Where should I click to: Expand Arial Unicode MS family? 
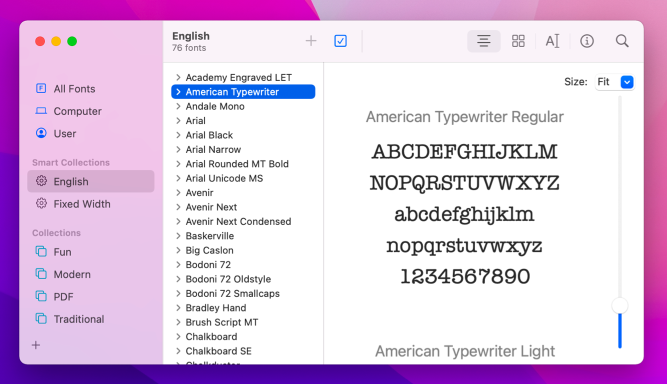tap(178, 178)
